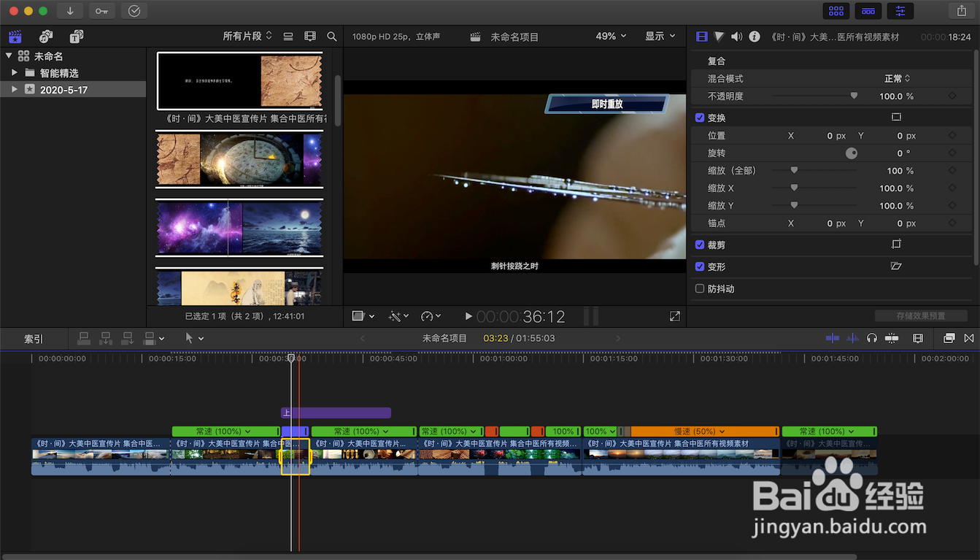Click the share export icon
The image size is (980, 560).
(961, 11)
